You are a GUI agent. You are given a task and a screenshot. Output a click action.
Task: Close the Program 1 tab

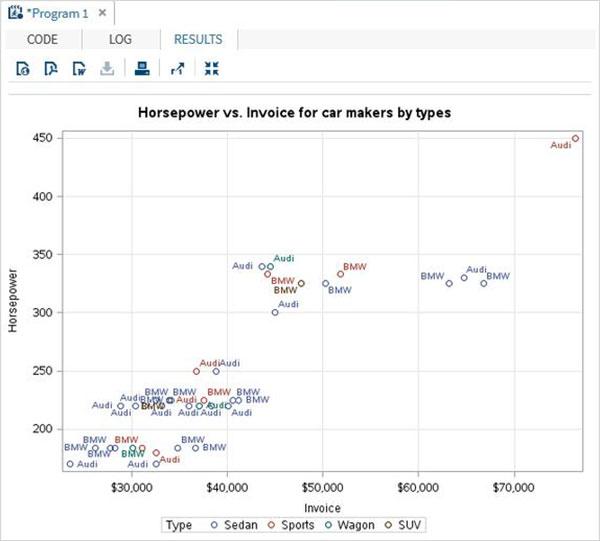pos(102,13)
